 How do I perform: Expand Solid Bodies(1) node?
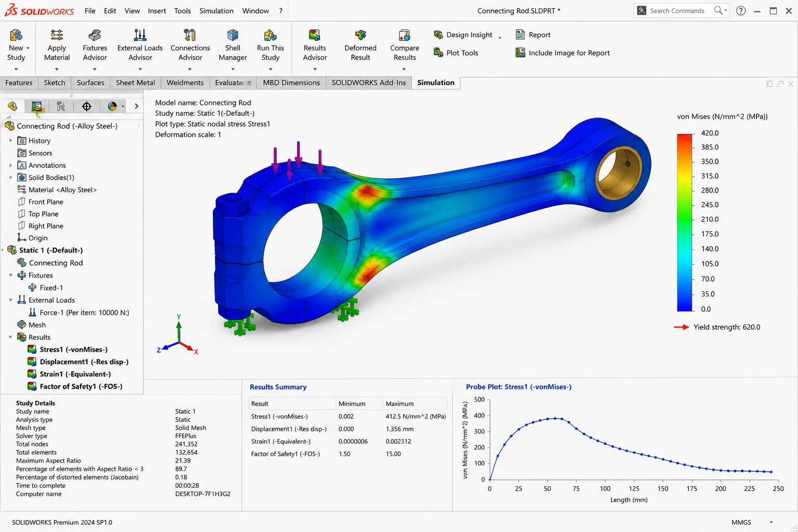10,178
